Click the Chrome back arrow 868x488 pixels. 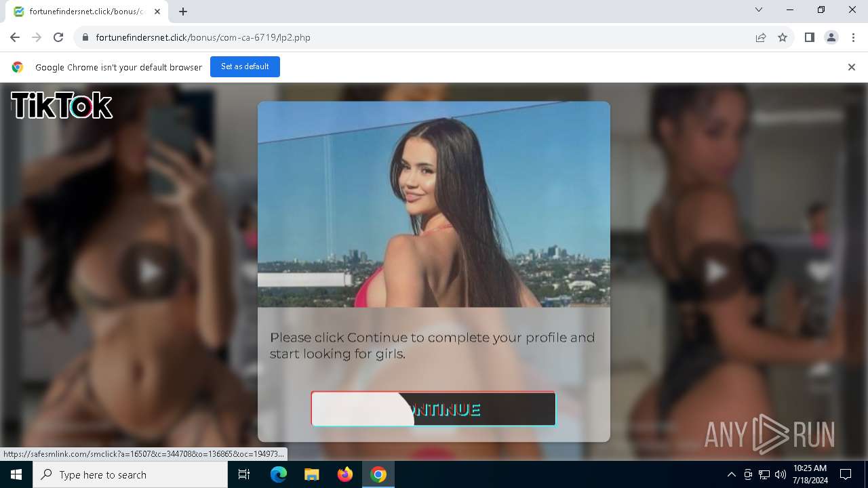pyautogui.click(x=15, y=37)
